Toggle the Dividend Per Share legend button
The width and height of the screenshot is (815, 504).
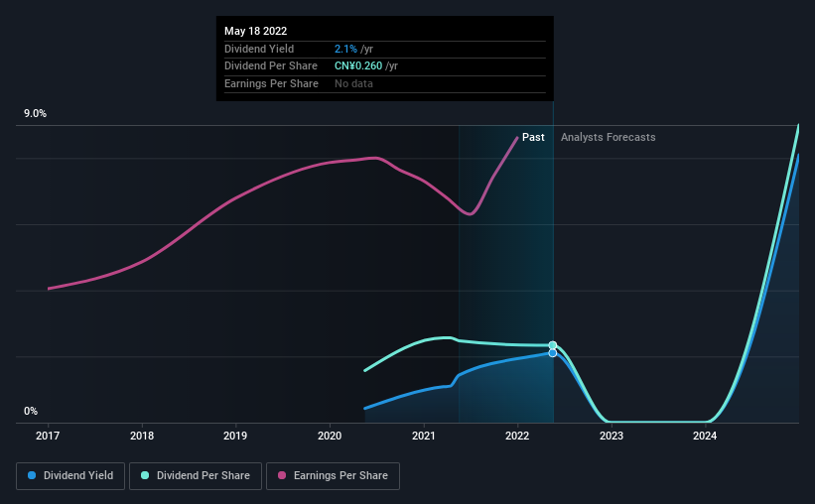click(196, 476)
